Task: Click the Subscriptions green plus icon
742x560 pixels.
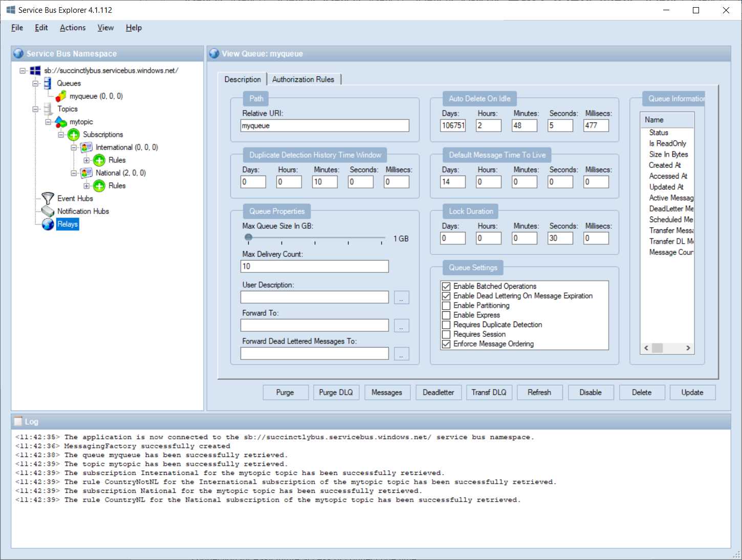Action: pos(74,135)
